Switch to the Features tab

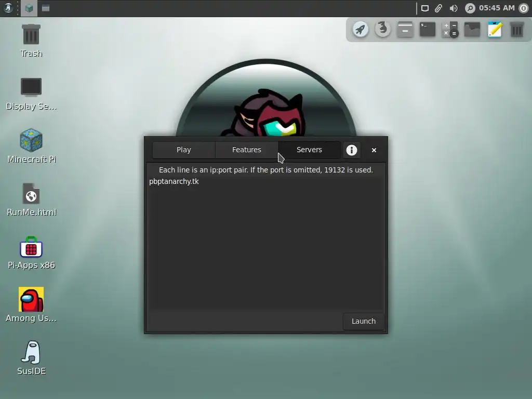pyautogui.click(x=247, y=150)
